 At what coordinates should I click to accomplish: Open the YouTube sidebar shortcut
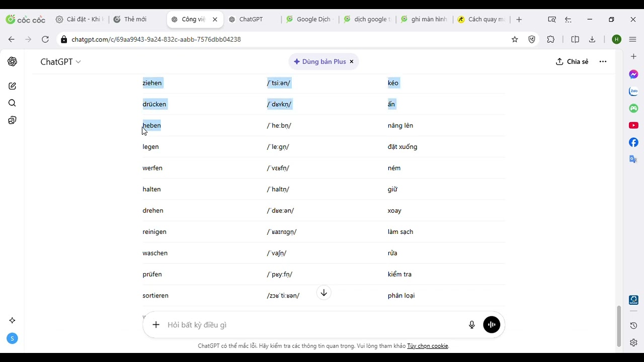click(633, 125)
